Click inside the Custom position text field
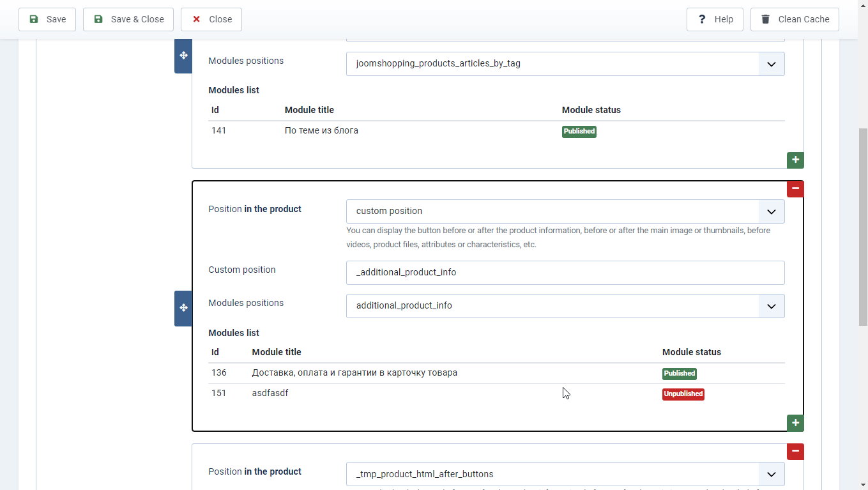Viewport: 868px width, 490px height. click(565, 272)
